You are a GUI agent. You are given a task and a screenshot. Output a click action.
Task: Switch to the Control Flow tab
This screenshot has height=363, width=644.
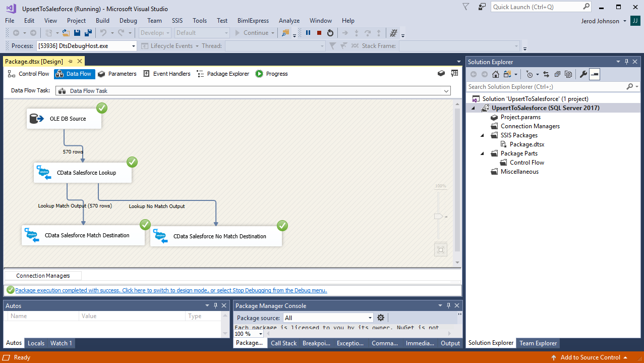point(29,74)
